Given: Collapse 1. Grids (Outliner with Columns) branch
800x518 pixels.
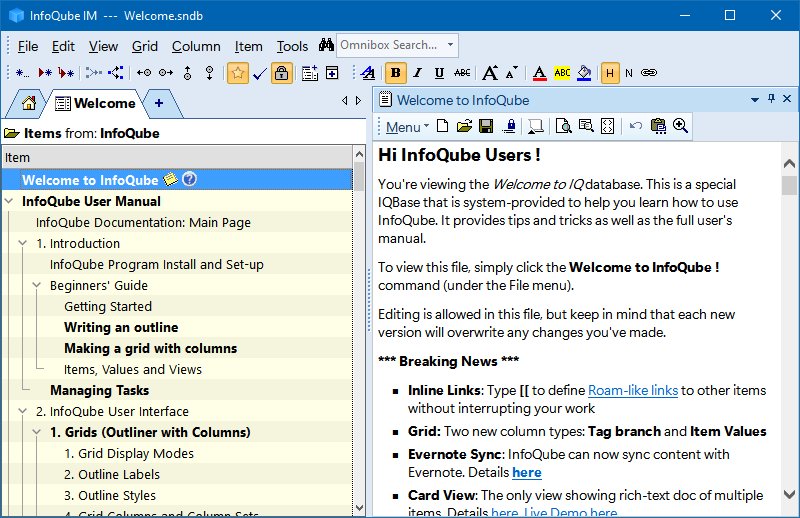Looking at the screenshot, I should pos(37,432).
